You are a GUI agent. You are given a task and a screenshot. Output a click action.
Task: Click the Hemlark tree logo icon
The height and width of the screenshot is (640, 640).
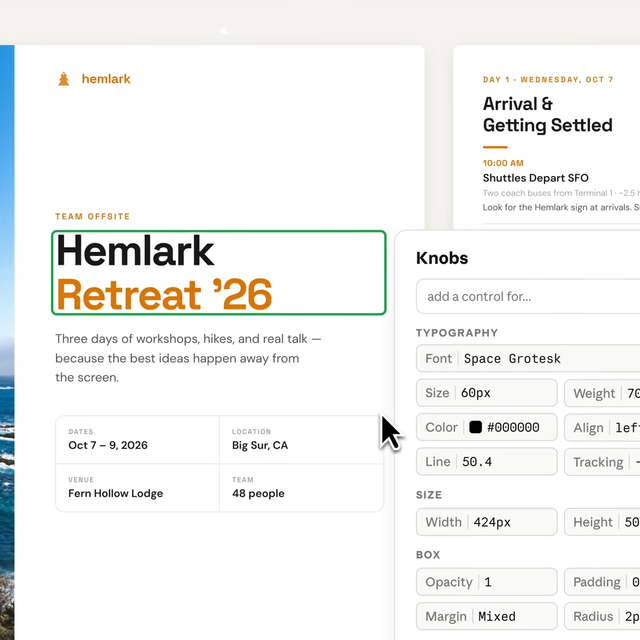point(64,79)
